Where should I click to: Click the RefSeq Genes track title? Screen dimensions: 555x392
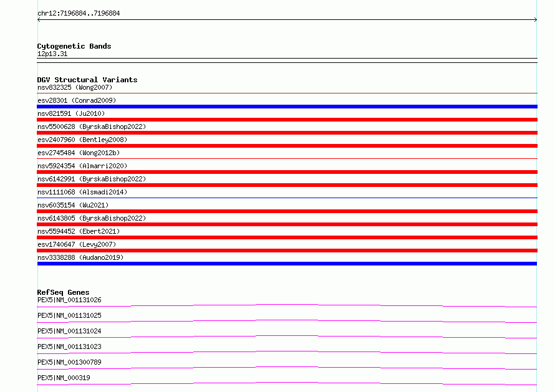(63, 292)
